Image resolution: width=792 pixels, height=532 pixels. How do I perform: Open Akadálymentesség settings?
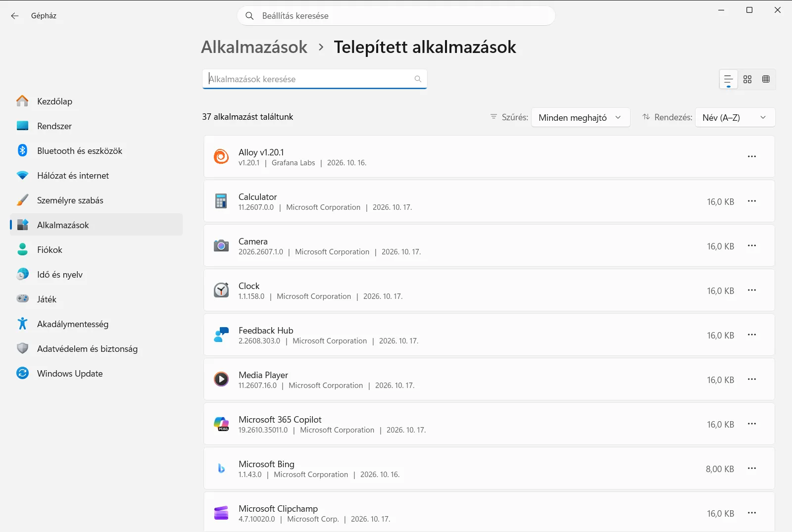pos(96,324)
